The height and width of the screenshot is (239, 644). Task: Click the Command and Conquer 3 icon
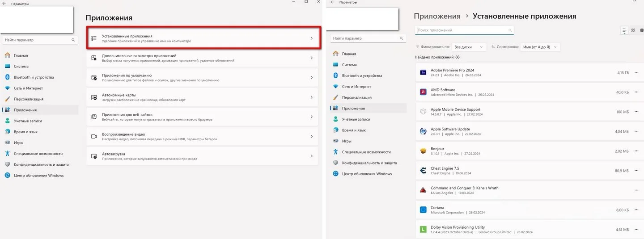tap(423, 190)
